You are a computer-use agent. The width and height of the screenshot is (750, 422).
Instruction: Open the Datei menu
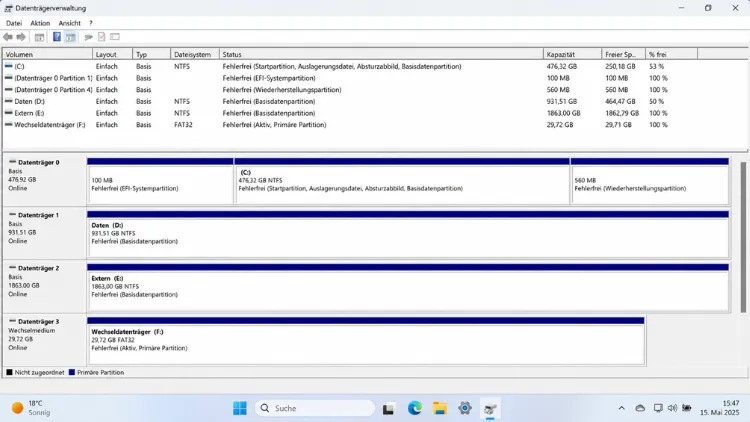(x=14, y=23)
